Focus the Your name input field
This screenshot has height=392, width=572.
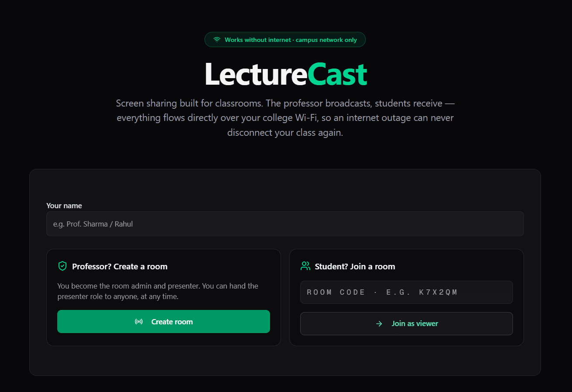pyautogui.click(x=285, y=224)
